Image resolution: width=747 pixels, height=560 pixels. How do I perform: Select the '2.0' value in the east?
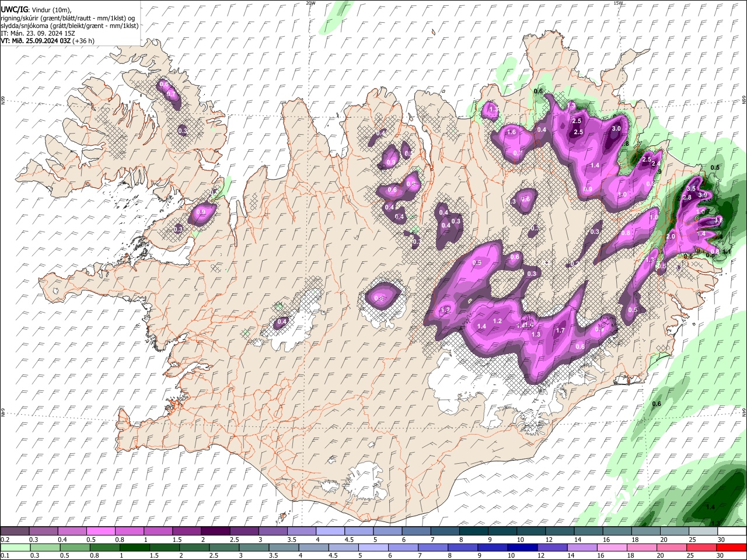(x=671, y=237)
